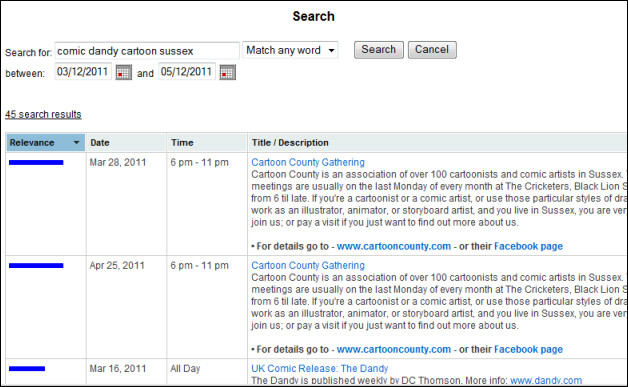This screenshot has width=628, height=387.
Task: Click the end date field 05/12/2011
Action: pyautogui.click(x=187, y=72)
